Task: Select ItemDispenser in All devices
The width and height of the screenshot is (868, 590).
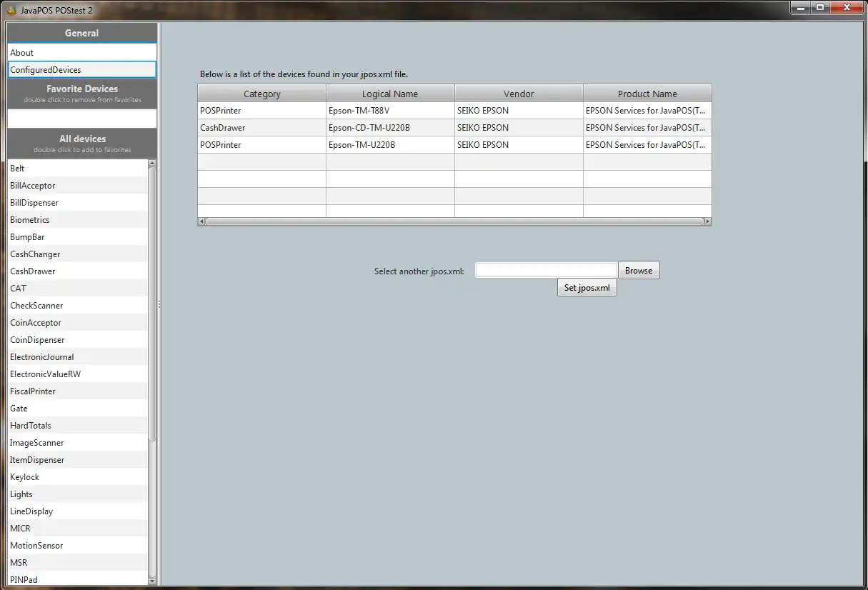Action: click(x=77, y=460)
